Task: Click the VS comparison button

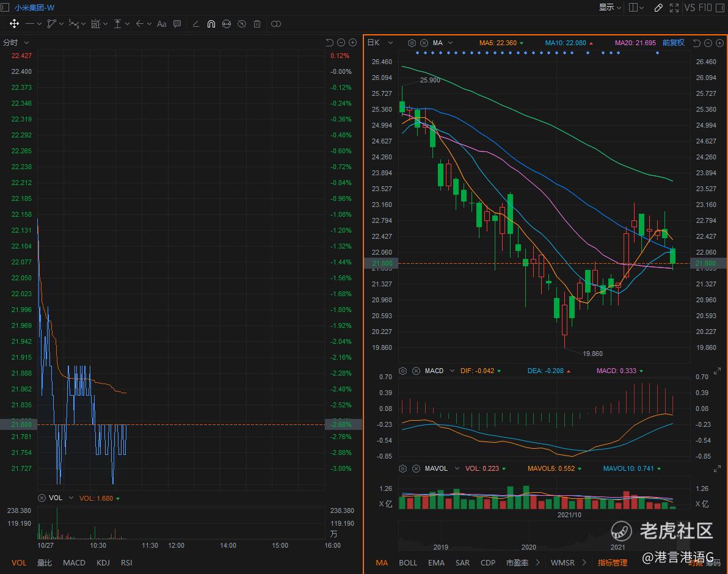Action: pos(690,7)
